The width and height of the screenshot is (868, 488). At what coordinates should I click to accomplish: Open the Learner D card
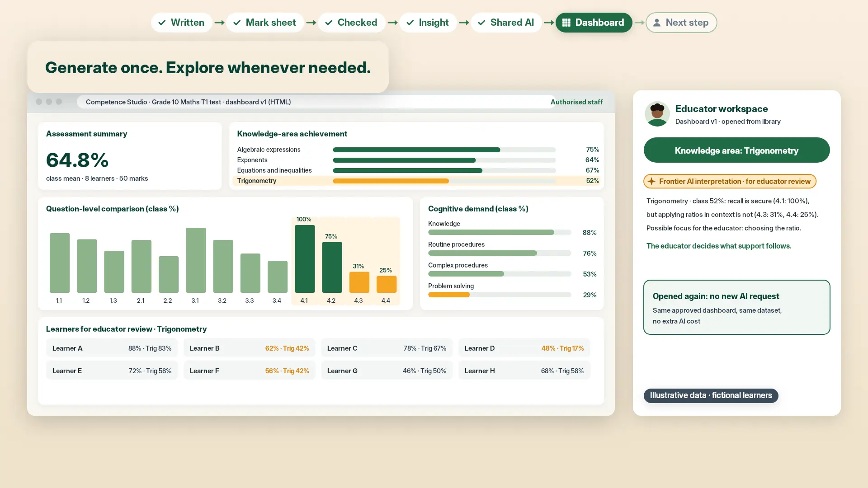524,348
